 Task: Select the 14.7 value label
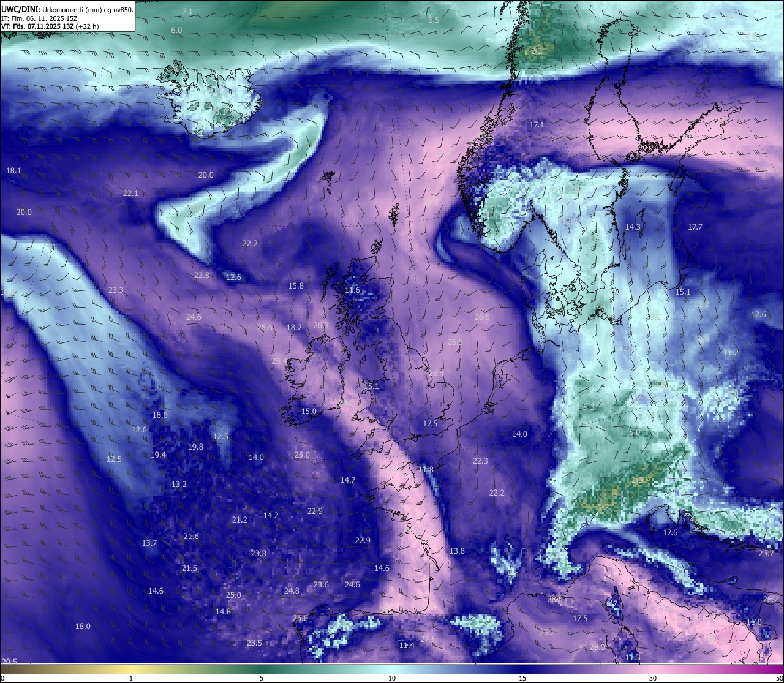click(348, 480)
